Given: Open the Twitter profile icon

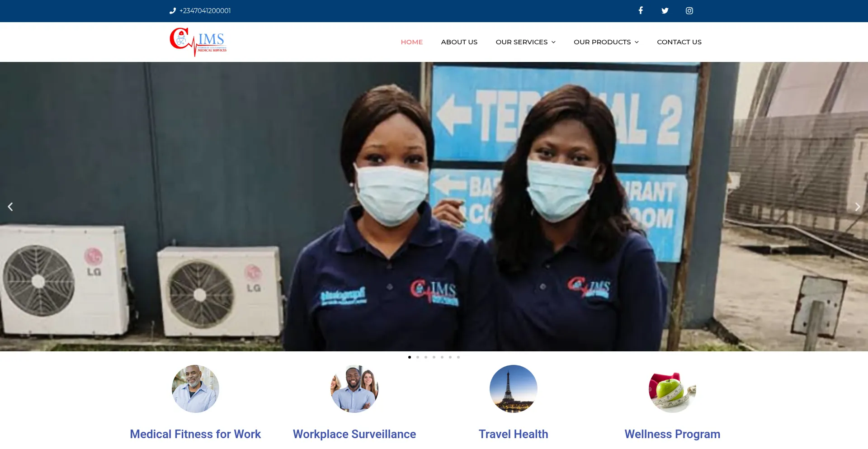Looking at the screenshot, I should (x=665, y=11).
